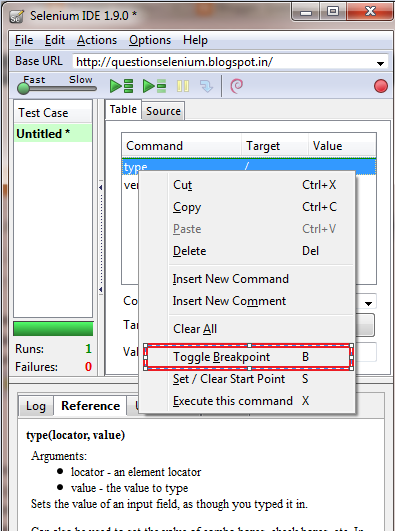Switch to the Table tab
Image resolution: width=395 pixels, height=531 pixels.
[x=123, y=109]
